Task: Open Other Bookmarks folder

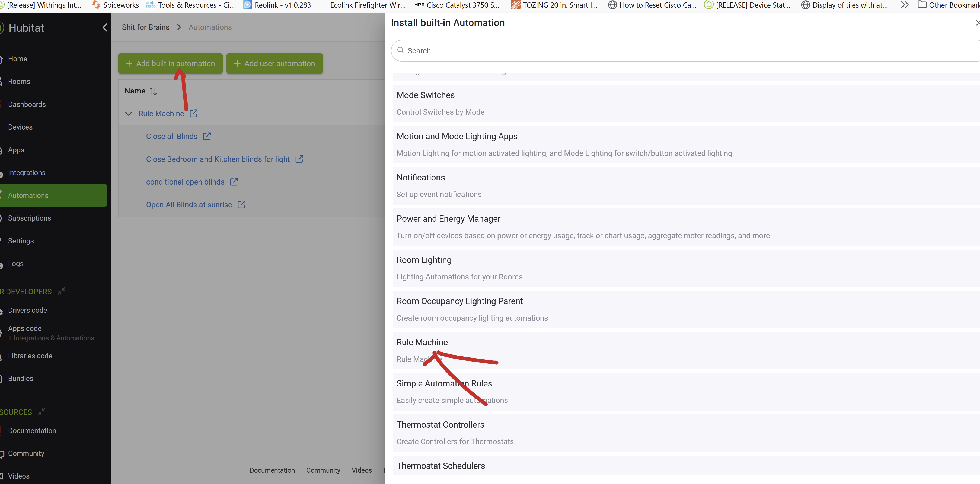Action: pos(949,5)
